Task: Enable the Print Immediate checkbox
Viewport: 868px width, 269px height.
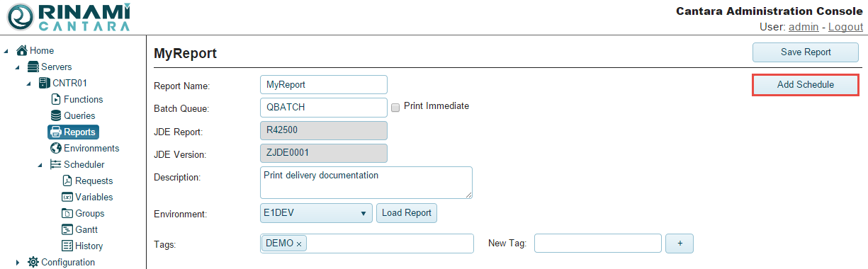Action: click(396, 107)
